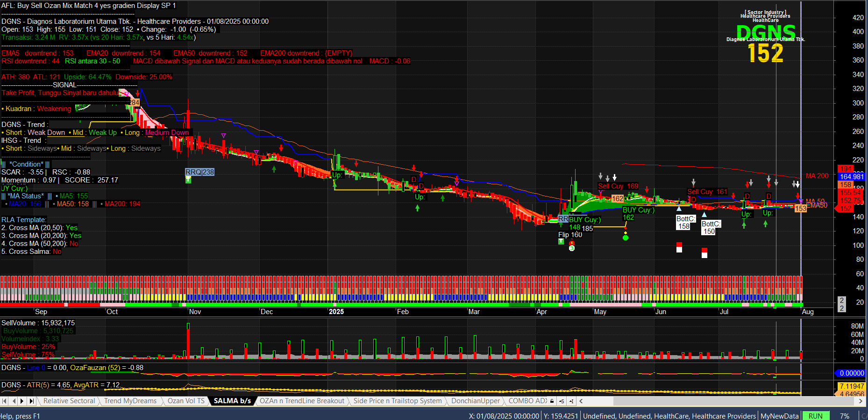Click the blue 164.981 price axis tag
Screen dimensions: 868x420
[852, 177]
